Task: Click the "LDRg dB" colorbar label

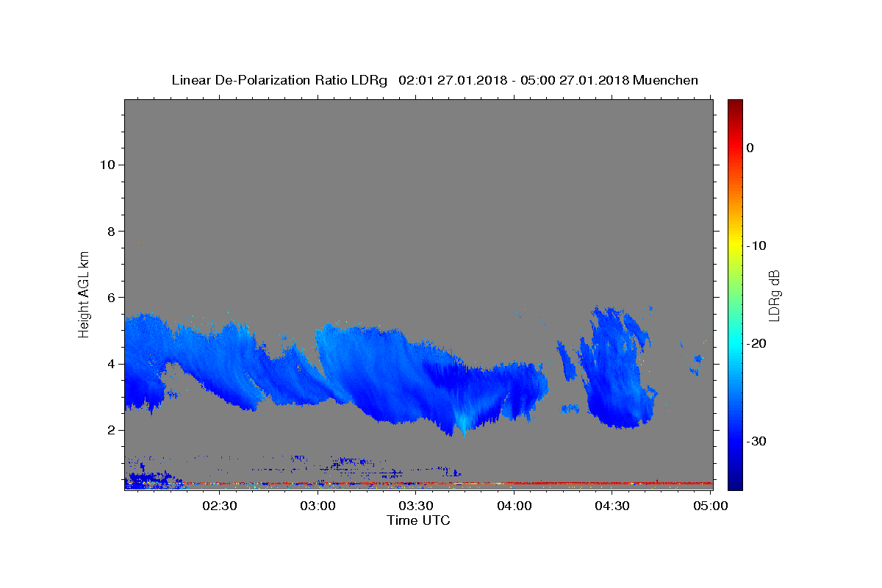Action: tap(774, 295)
